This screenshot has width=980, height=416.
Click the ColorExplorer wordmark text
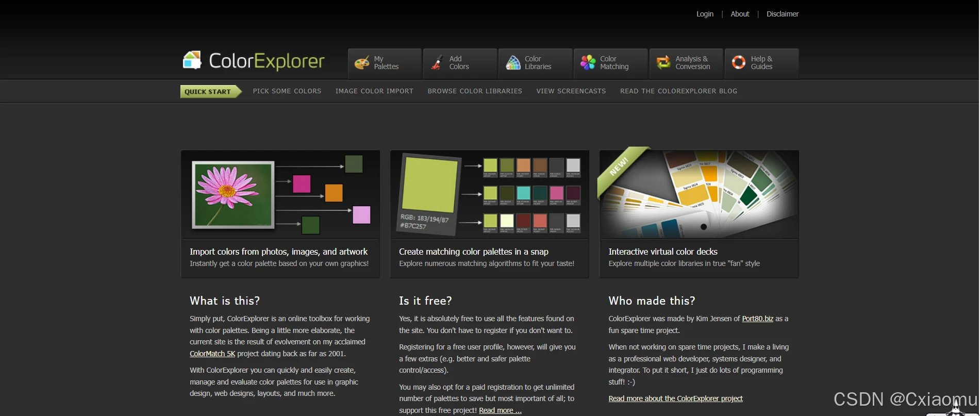click(x=267, y=61)
